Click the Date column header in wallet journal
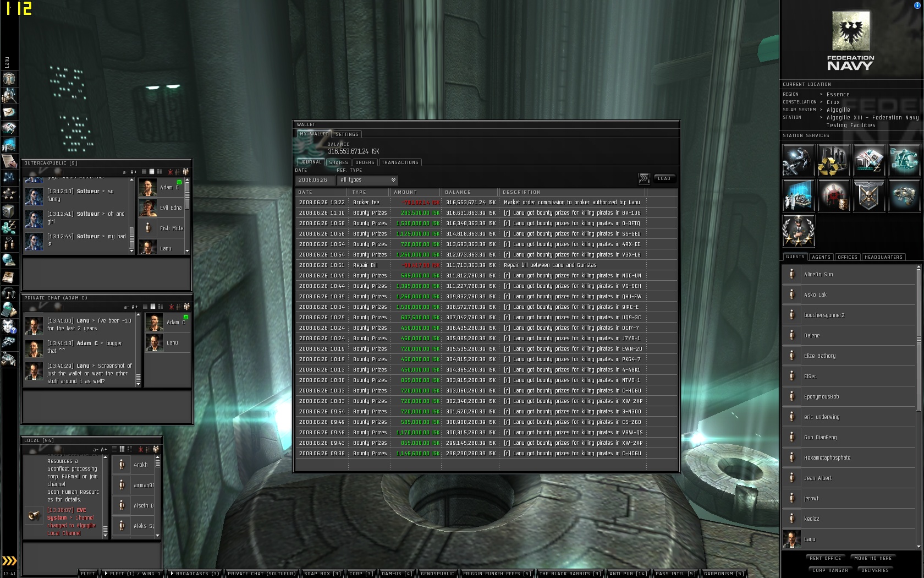 coord(322,192)
